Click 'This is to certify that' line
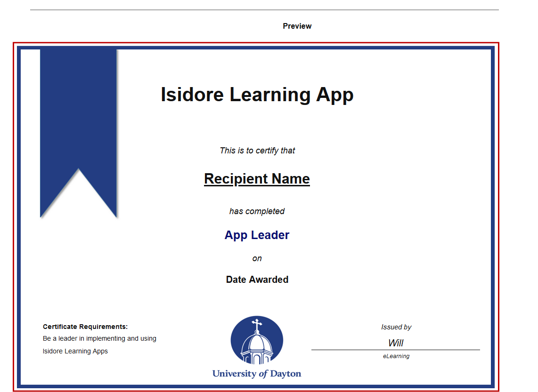Viewport: 538px width, 392px height. 257,151
